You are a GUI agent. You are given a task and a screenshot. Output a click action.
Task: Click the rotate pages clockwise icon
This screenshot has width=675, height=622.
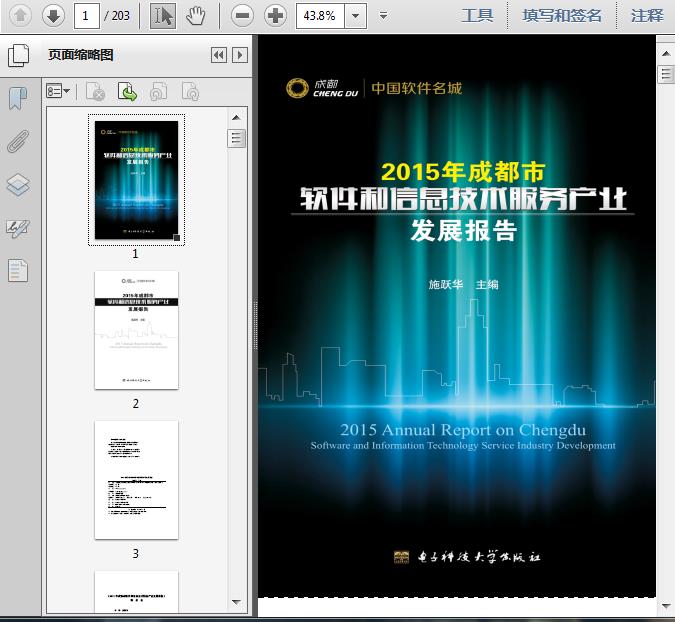coord(190,92)
